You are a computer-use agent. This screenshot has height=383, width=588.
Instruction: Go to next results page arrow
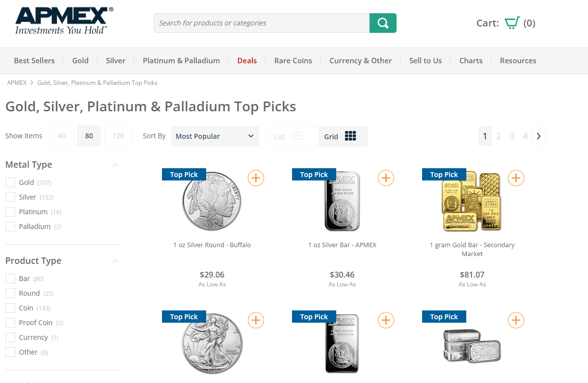pos(538,136)
